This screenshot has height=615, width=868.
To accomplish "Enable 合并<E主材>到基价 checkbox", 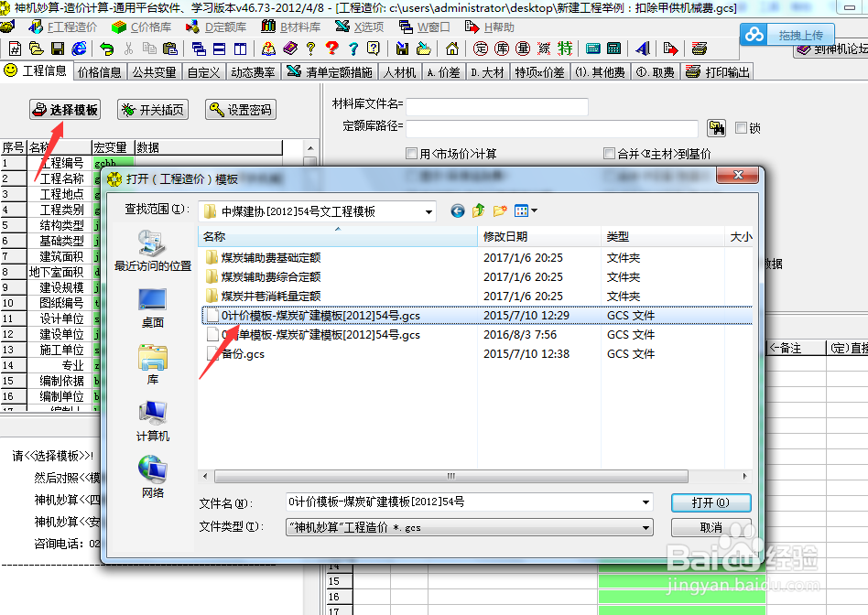I will pyautogui.click(x=609, y=154).
